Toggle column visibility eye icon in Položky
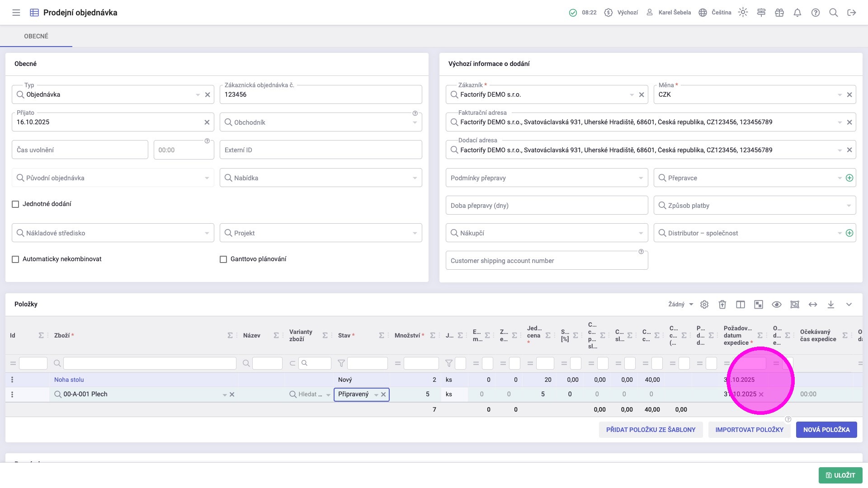Screen dimensions: 868x488 pos(777,305)
